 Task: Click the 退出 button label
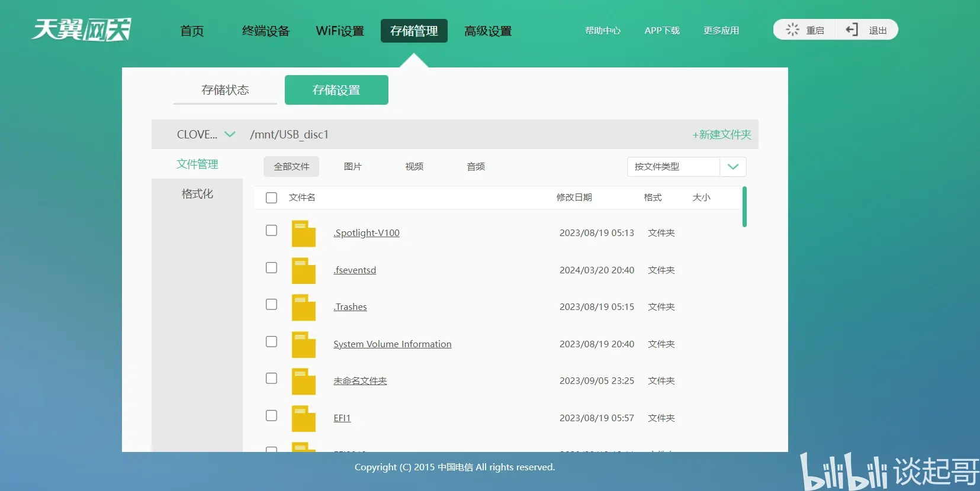tap(878, 30)
